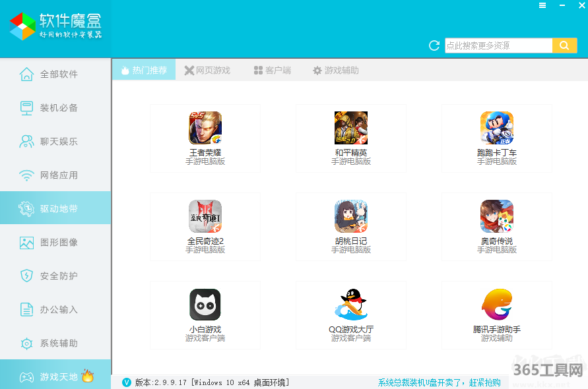Click the 全民奇迹2 app icon
This screenshot has width=588, height=389.
(205, 216)
